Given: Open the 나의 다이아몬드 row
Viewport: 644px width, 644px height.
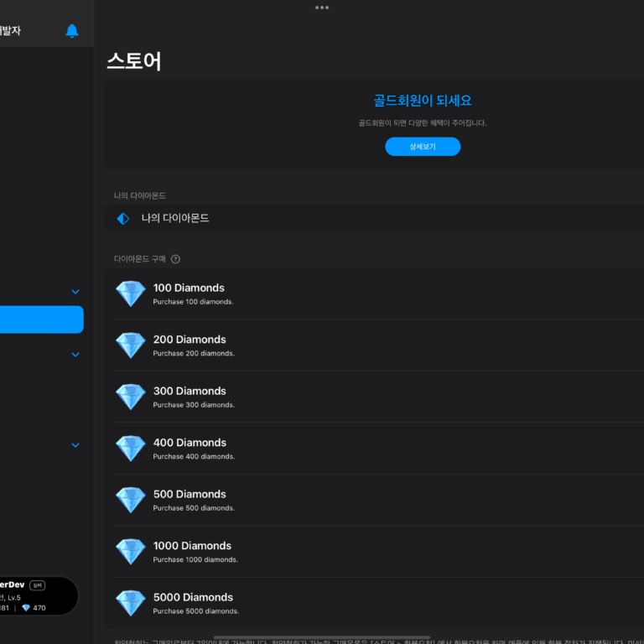Looking at the screenshot, I should pyautogui.click(x=377, y=219).
